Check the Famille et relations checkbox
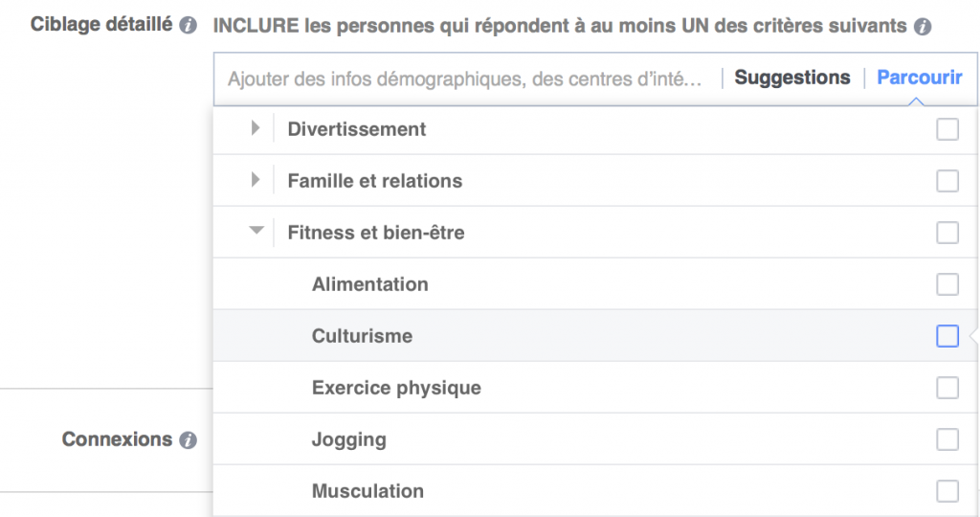This screenshot has height=517, width=980. click(947, 181)
